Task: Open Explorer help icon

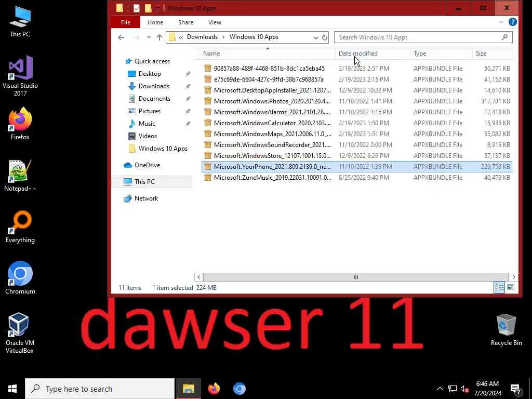Action: pos(513,22)
